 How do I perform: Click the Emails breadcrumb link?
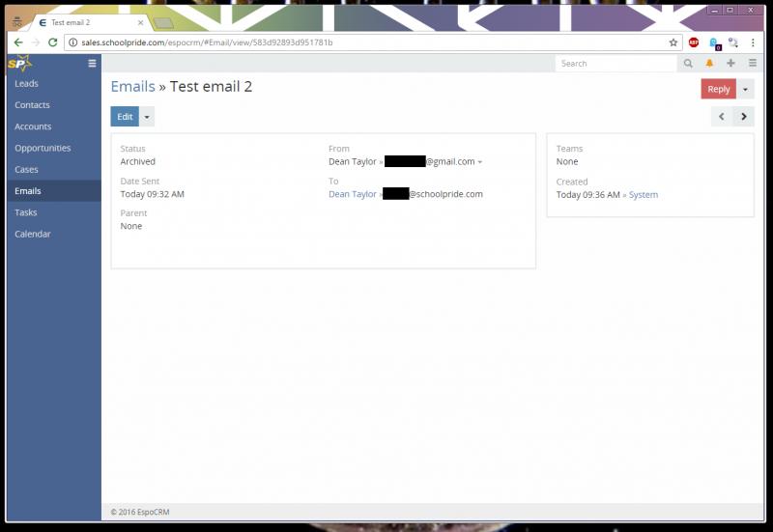click(x=132, y=87)
